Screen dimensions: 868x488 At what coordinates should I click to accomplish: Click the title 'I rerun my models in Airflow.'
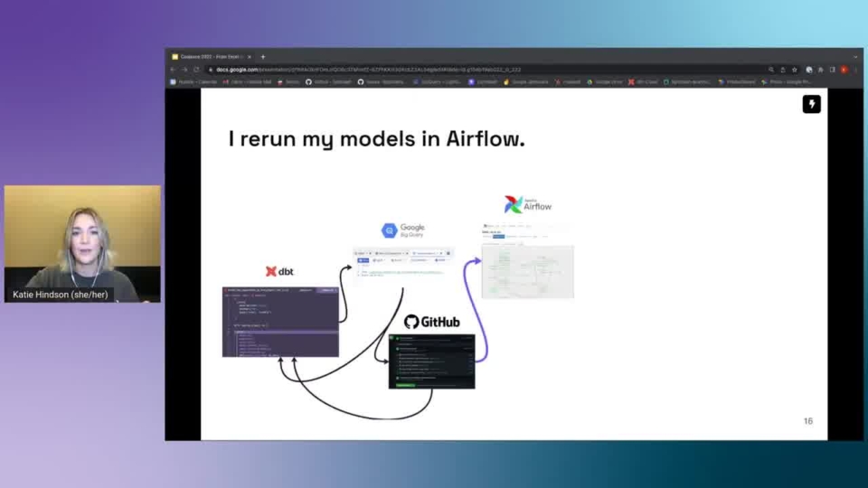[x=376, y=139]
